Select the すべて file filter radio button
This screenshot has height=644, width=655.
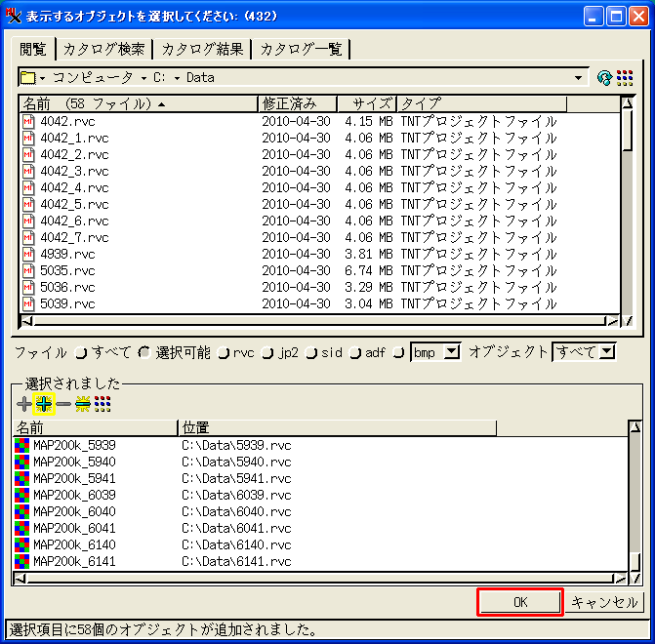tap(80, 353)
